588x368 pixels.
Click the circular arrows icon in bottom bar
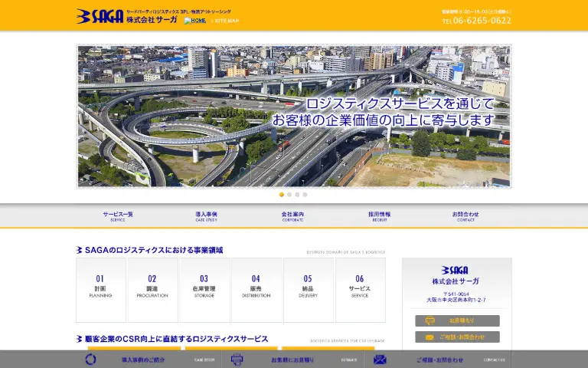(x=91, y=360)
